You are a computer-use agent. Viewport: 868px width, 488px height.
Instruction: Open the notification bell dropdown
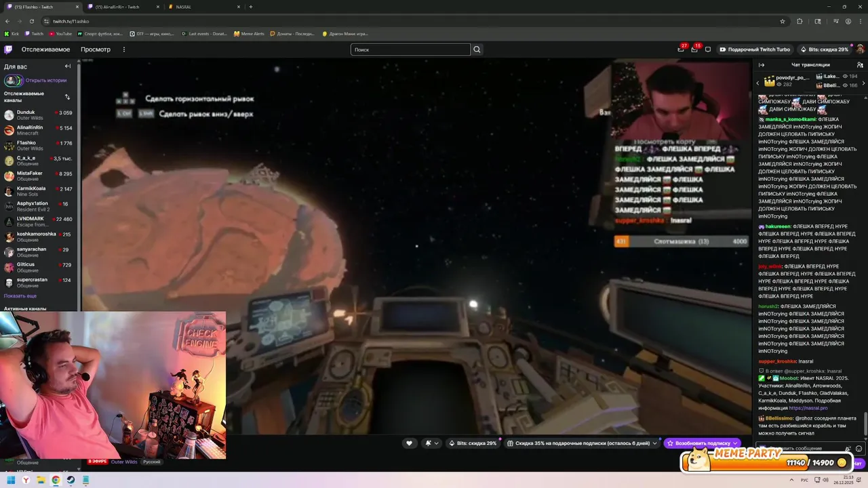(431, 443)
